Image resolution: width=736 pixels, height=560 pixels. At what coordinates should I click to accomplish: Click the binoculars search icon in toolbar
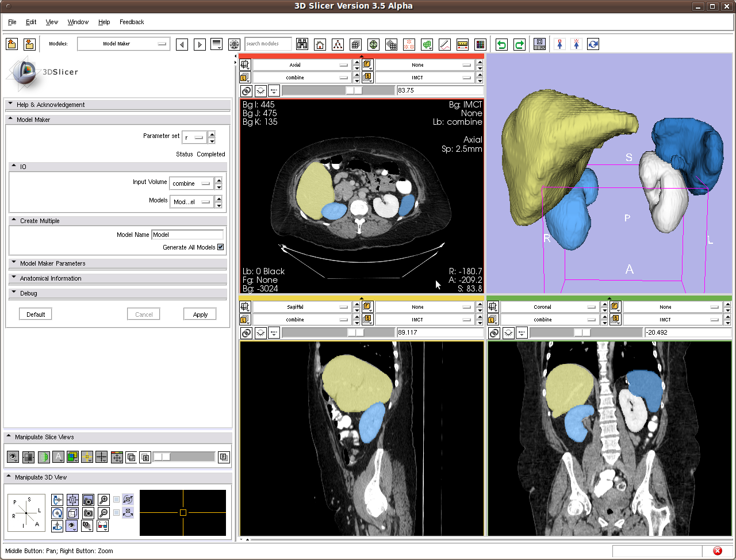pyautogui.click(x=302, y=44)
